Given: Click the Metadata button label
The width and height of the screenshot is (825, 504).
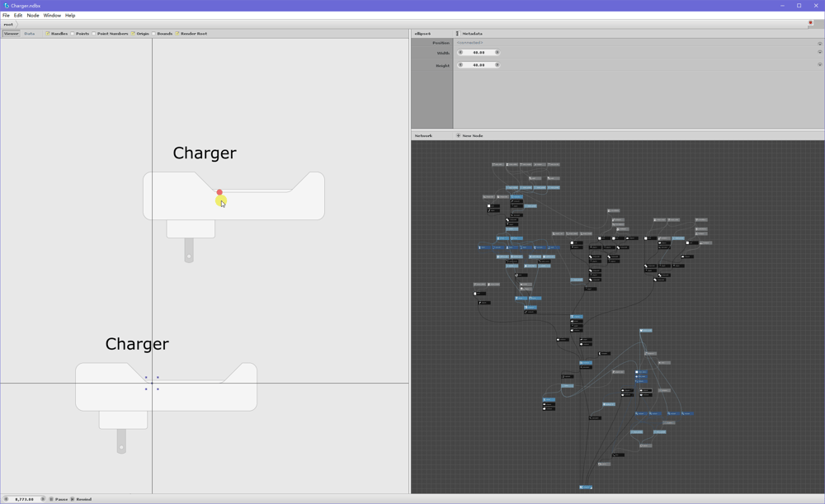Looking at the screenshot, I should coord(473,34).
